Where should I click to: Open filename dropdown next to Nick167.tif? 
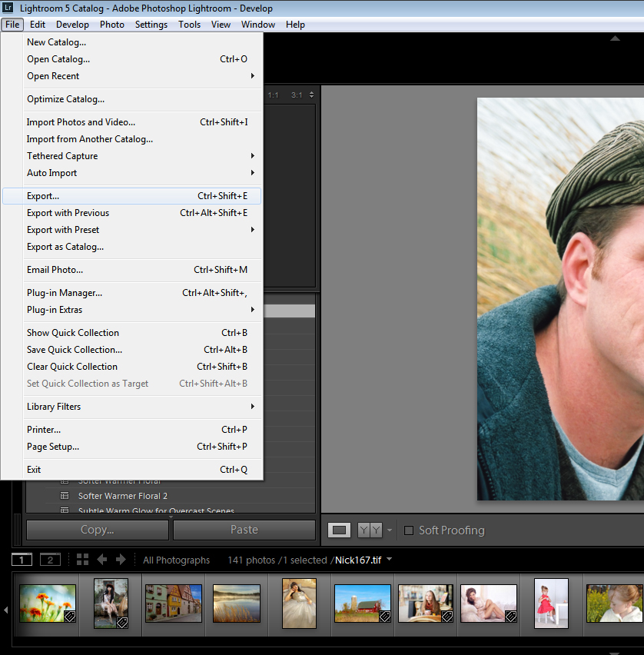click(x=390, y=560)
